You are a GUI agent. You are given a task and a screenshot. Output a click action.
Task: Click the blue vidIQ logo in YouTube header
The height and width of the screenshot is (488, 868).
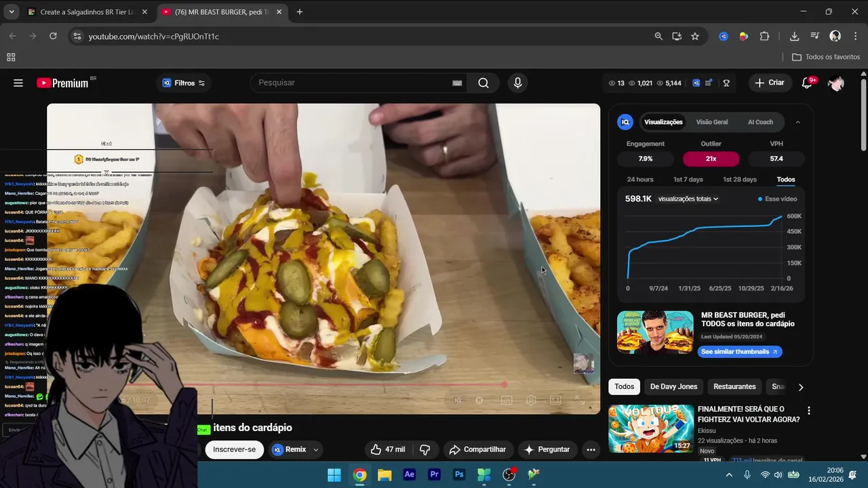pyautogui.click(x=696, y=83)
